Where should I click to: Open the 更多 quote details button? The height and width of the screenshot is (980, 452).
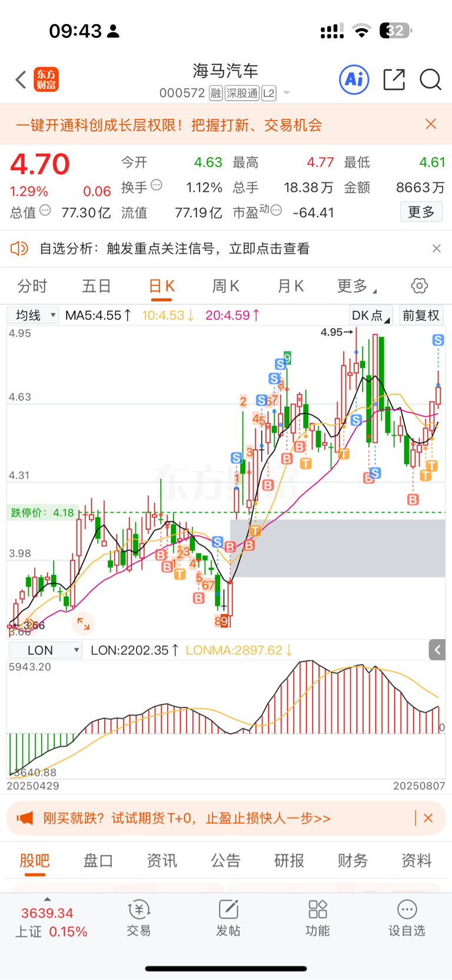point(421,212)
